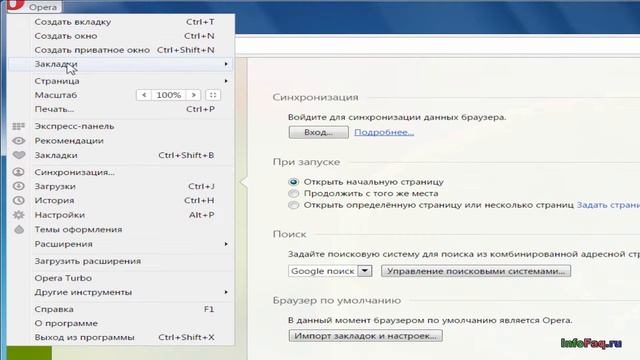Click the Settings gear icon
This screenshot has width=640, height=360.
click(18, 215)
